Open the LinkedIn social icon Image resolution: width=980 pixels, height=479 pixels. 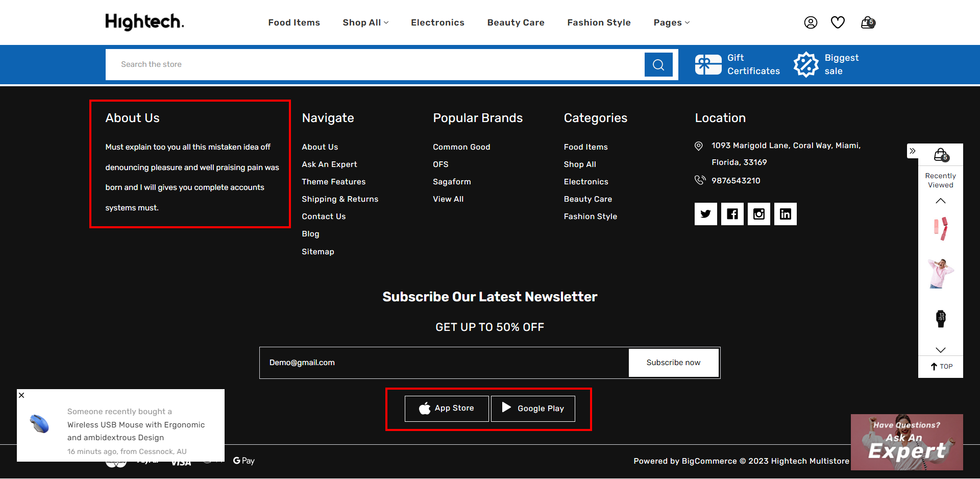785,214
